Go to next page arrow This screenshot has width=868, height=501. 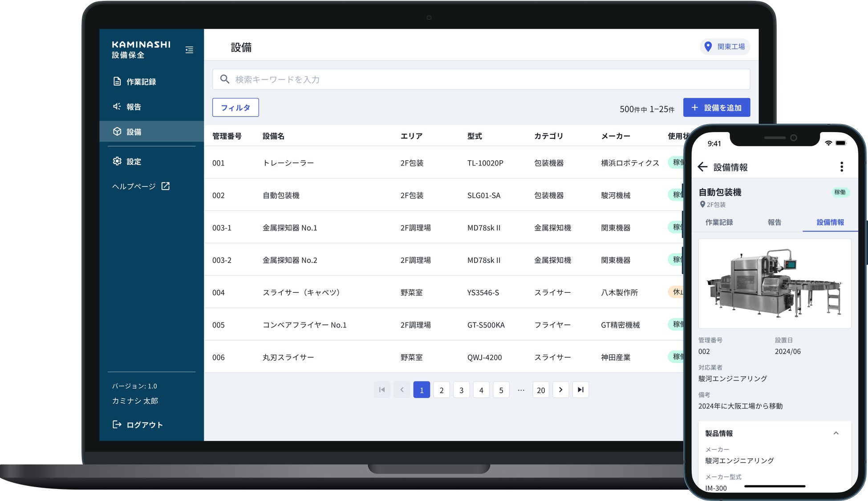point(560,390)
